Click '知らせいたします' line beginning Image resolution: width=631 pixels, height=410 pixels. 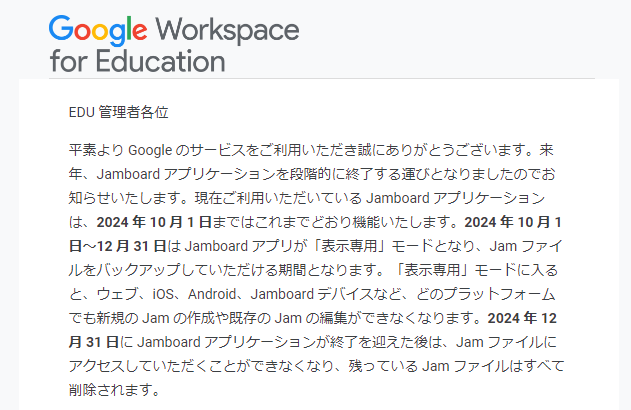click(x=124, y=198)
